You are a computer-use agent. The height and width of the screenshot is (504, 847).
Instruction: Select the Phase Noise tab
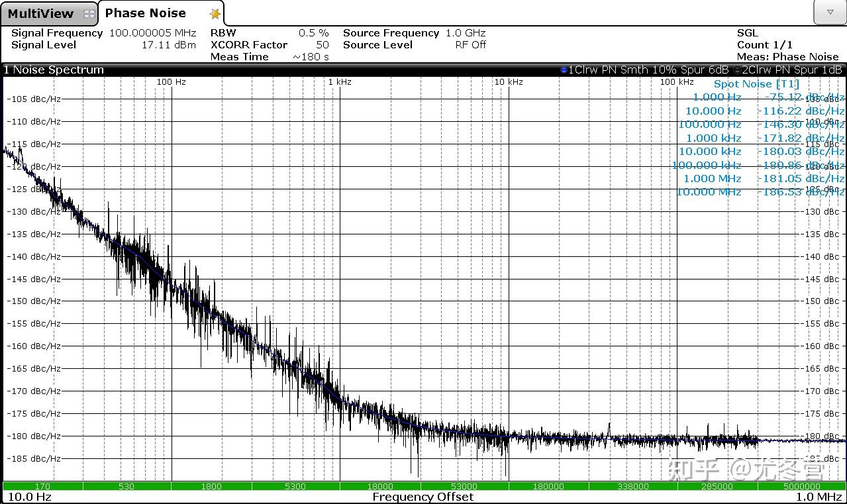144,13
